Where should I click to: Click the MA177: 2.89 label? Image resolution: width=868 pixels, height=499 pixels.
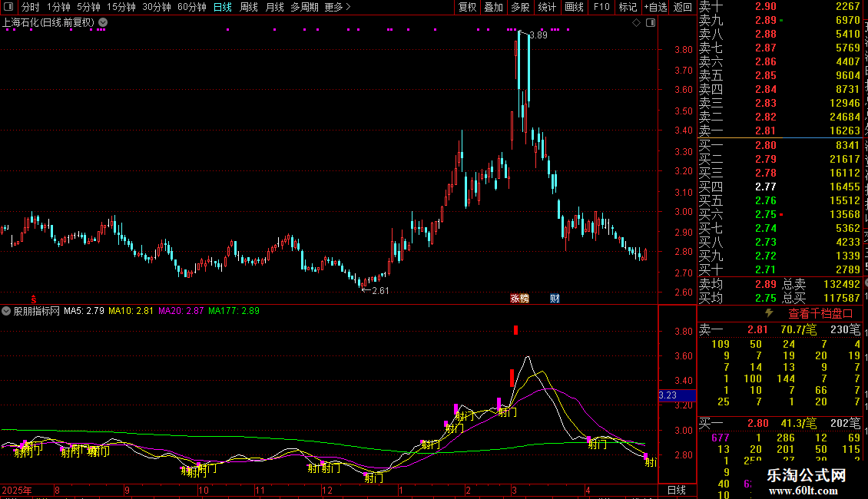pyautogui.click(x=234, y=311)
